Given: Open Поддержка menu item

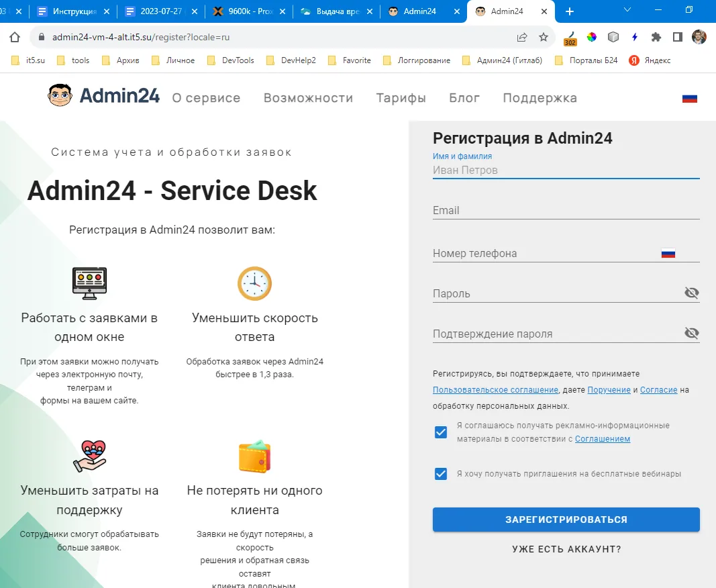Looking at the screenshot, I should [540, 98].
